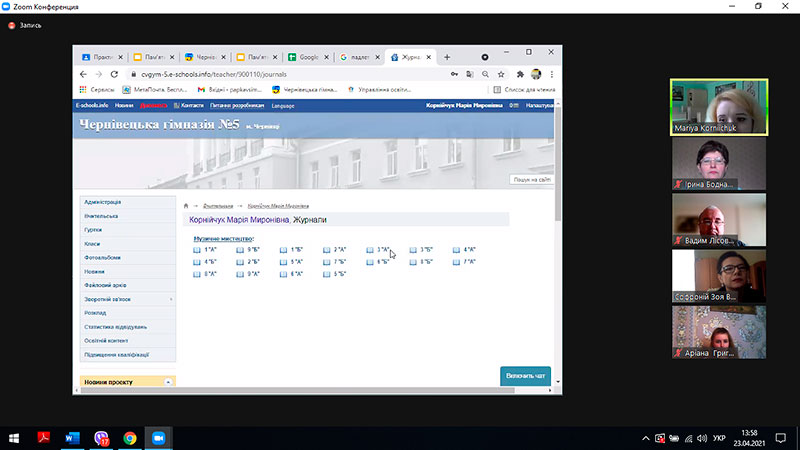Open Viber icon in taskbar

[102, 438]
